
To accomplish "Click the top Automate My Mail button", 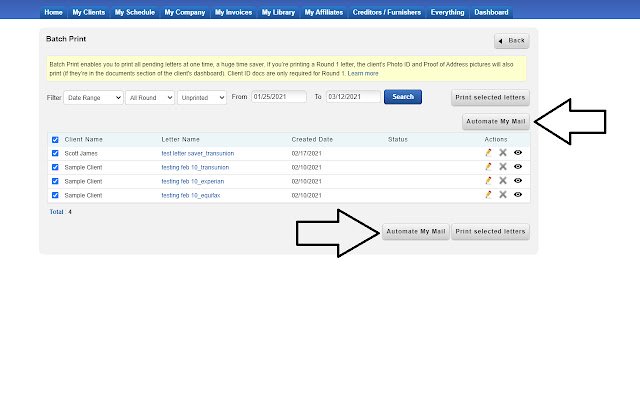I will tap(496, 122).
